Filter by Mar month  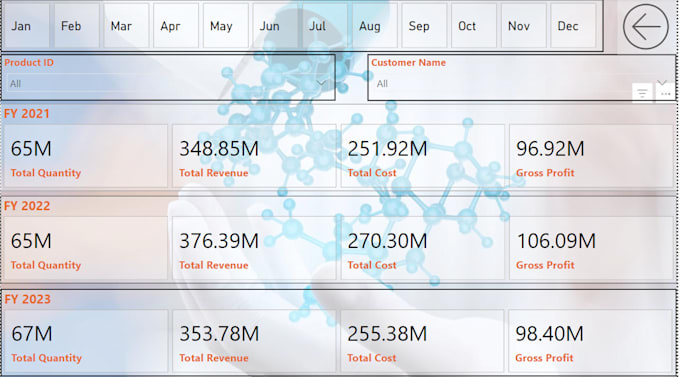[x=126, y=26]
